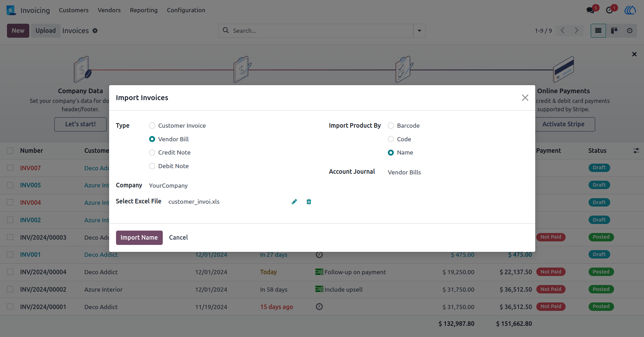The height and width of the screenshot is (337, 644).
Task: Switch to kanban view
Action: click(x=614, y=31)
